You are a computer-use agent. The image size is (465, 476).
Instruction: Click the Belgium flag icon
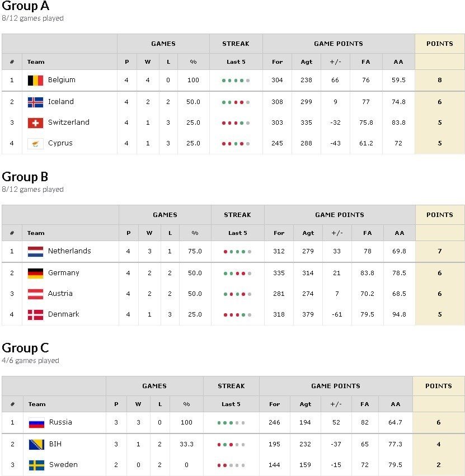point(35,81)
